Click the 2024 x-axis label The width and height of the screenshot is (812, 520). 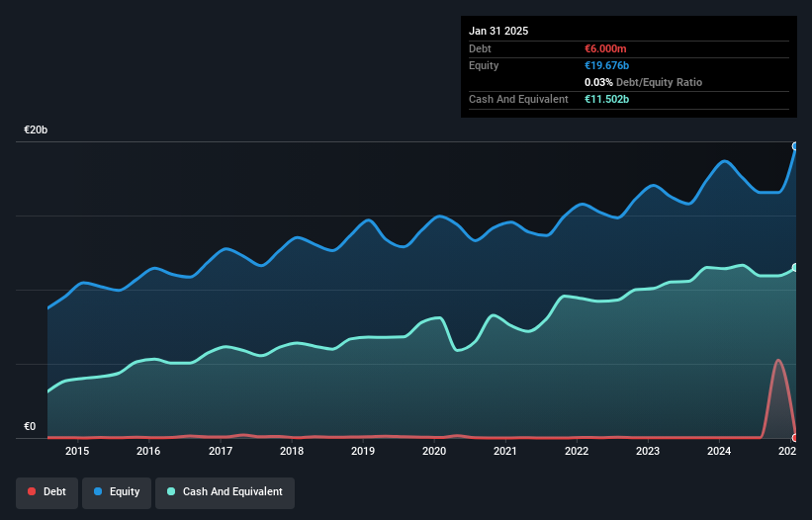point(719,451)
